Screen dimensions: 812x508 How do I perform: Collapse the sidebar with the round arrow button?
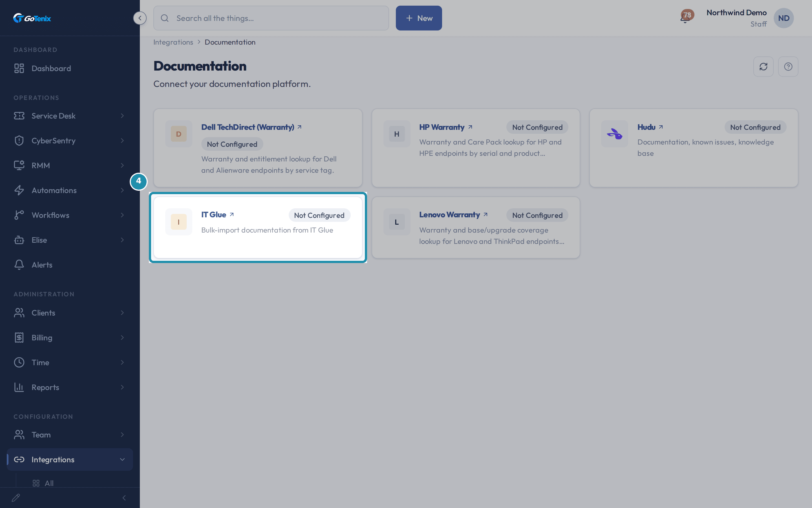pyautogui.click(x=140, y=18)
